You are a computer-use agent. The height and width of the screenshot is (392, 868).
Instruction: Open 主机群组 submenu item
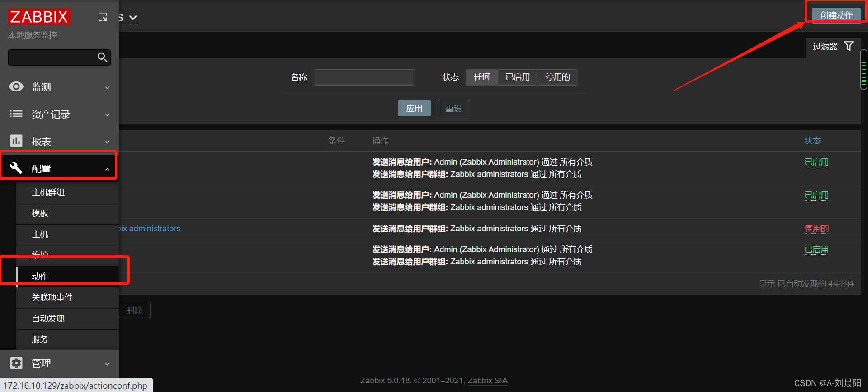coord(48,192)
